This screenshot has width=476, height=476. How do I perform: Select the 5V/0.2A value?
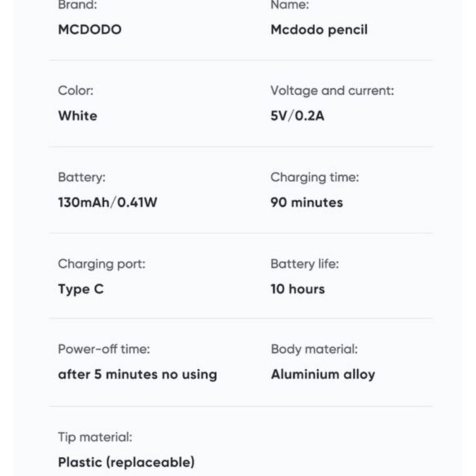pos(297,116)
